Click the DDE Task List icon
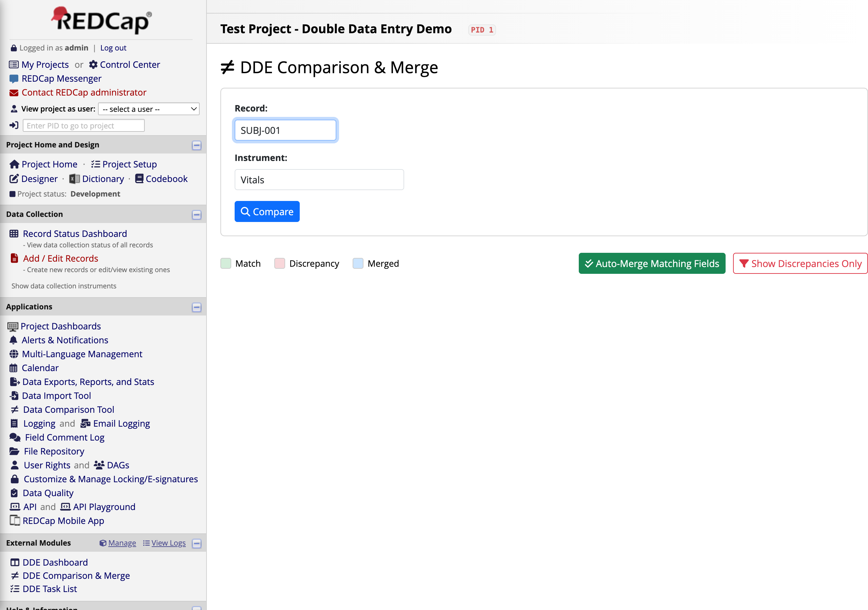The image size is (868, 610). (15, 589)
